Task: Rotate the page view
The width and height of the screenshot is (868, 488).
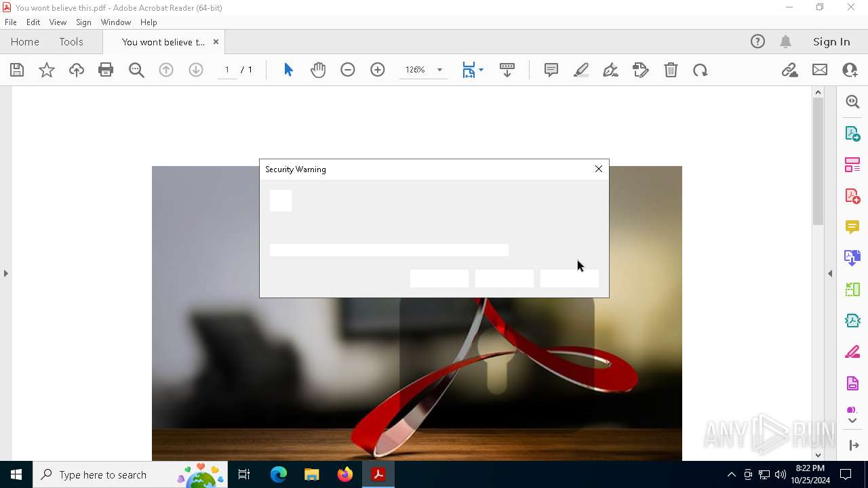Action: pos(701,70)
